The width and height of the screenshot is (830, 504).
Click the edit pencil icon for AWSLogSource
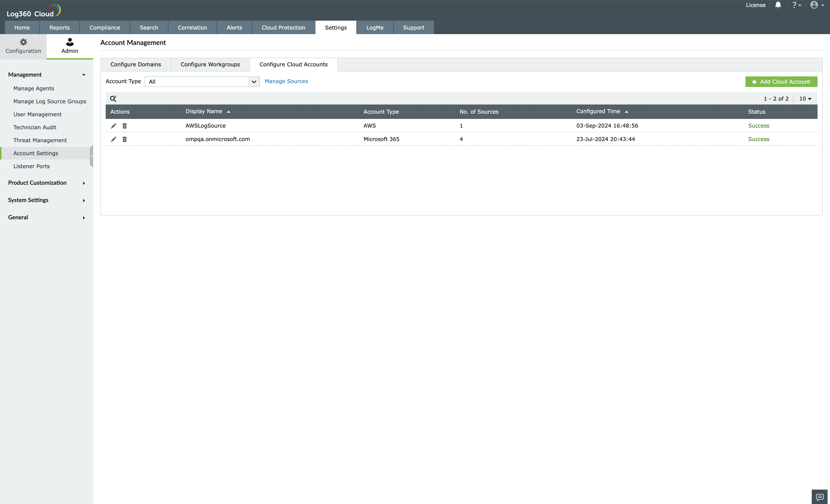(114, 126)
